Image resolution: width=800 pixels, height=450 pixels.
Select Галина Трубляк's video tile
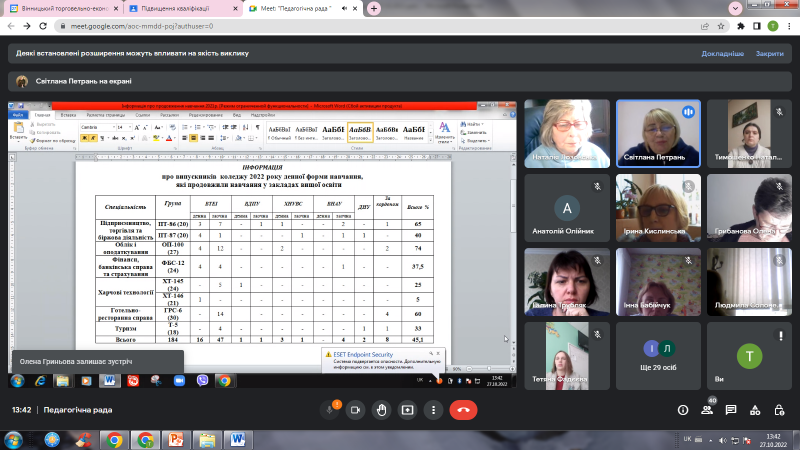(x=567, y=282)
